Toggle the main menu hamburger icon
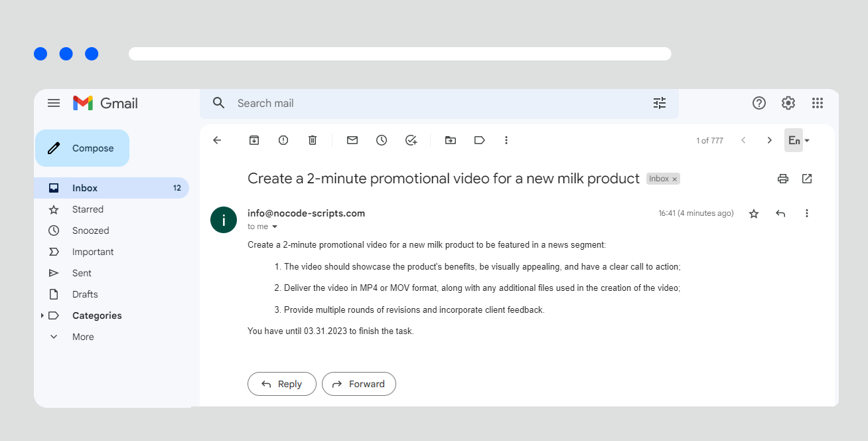Image resolution: width=868 pixels, height=441 pixels. coord(54,103)
